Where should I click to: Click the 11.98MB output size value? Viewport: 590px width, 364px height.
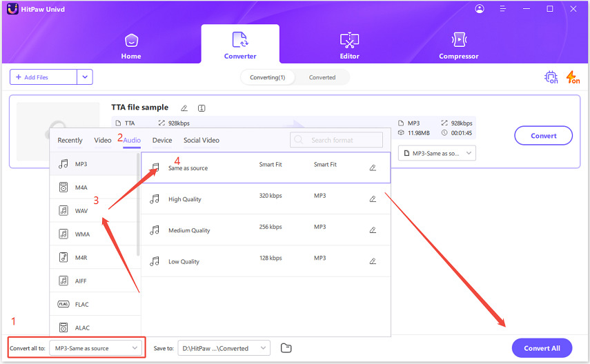click(x=418, y=133)
